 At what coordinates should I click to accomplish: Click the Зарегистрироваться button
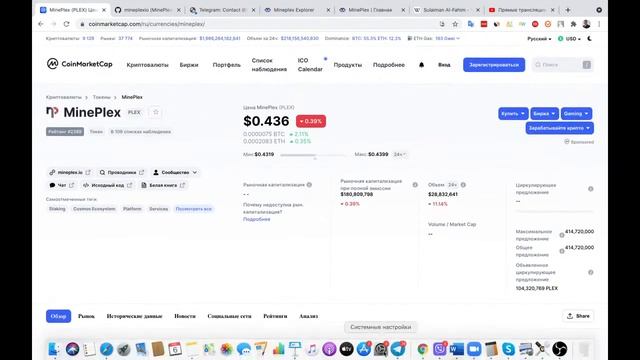494,64
